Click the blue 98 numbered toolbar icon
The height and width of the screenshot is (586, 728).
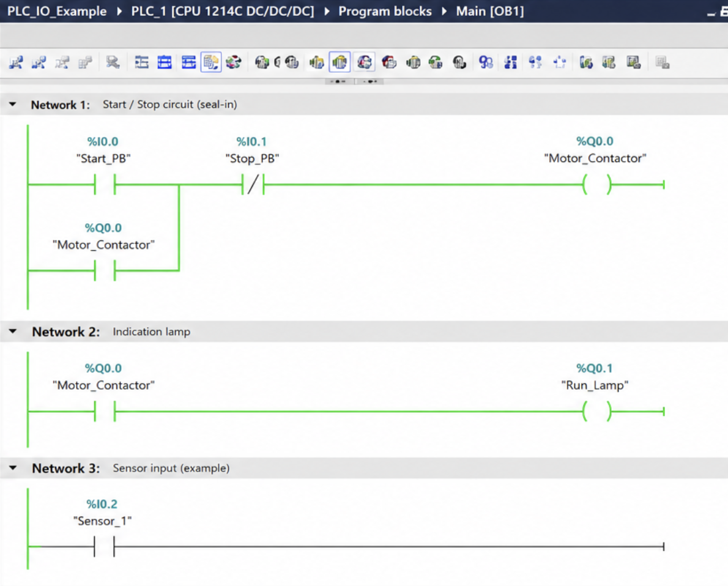486,62
